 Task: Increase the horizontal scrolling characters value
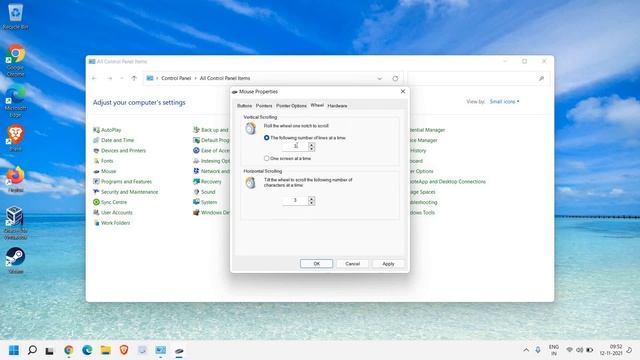pyautogui.click(x=311, y=198)
